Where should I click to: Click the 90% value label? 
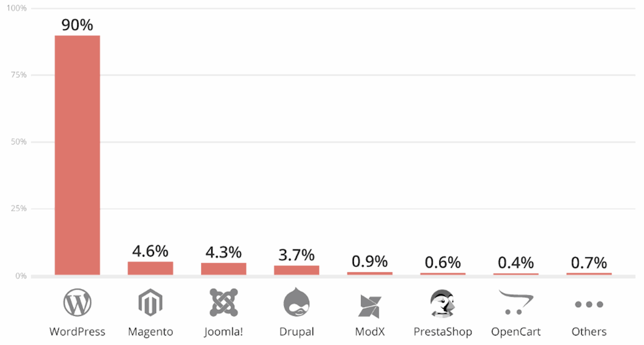[77, 25]
